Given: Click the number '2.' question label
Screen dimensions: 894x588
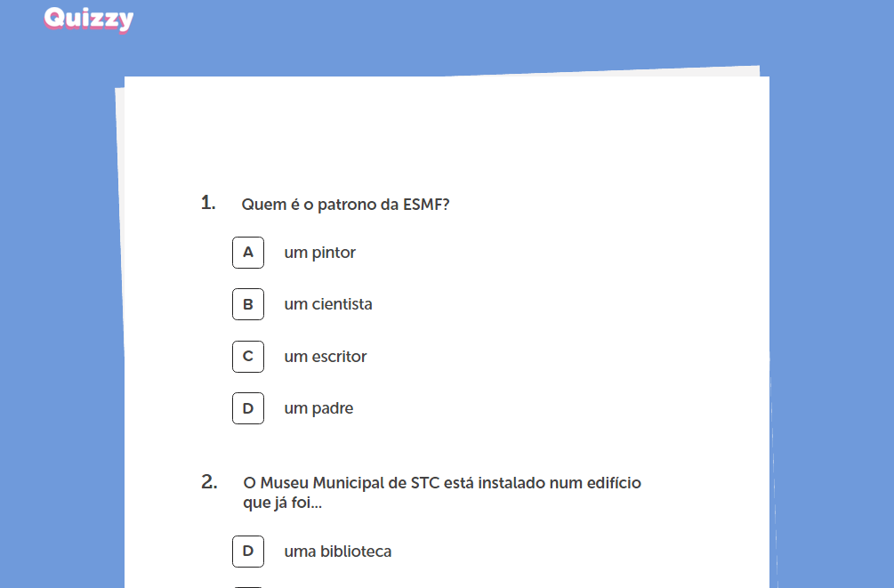Looking at the screenshot, I should (209, 482).
